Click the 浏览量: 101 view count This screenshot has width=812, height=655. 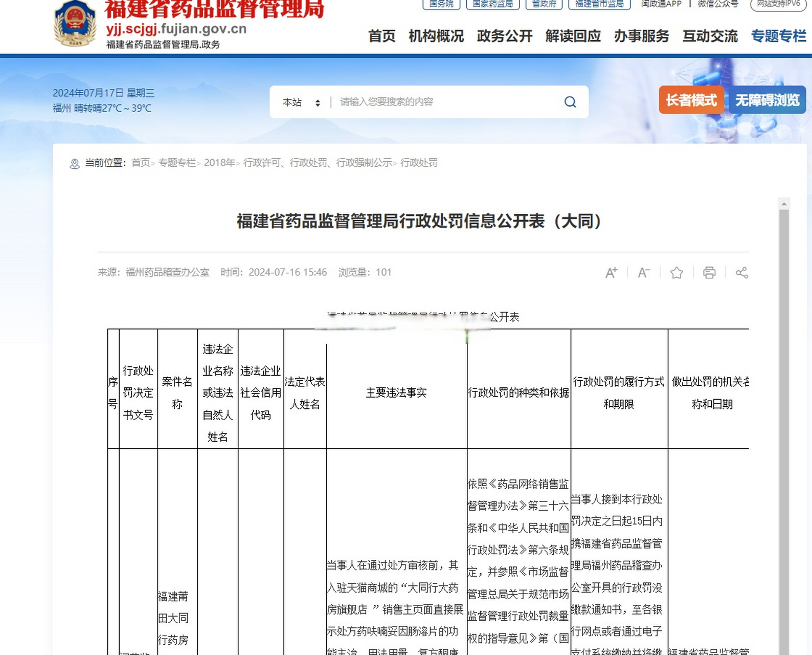click(365, 272)
